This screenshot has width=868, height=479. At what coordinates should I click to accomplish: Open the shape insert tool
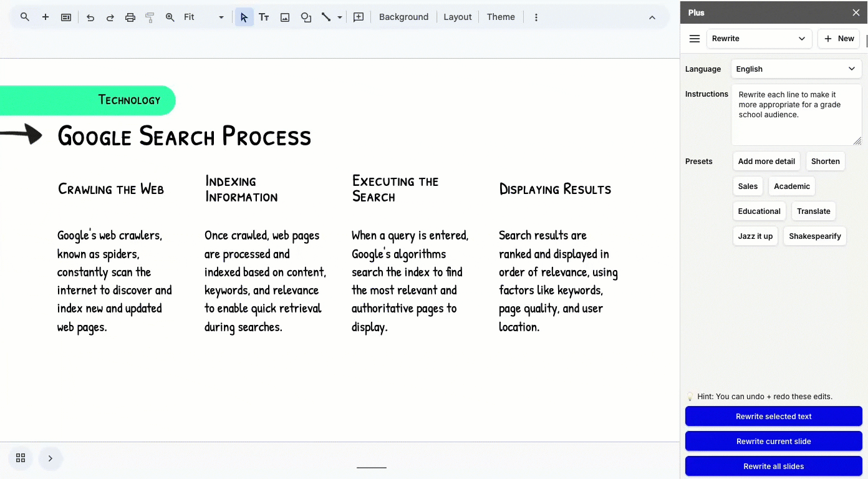(306, 17)
